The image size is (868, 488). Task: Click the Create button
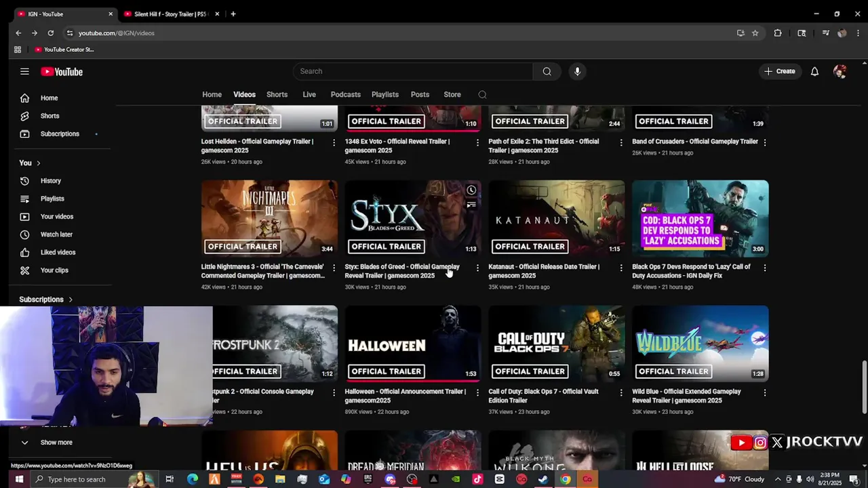click(780, 71)
